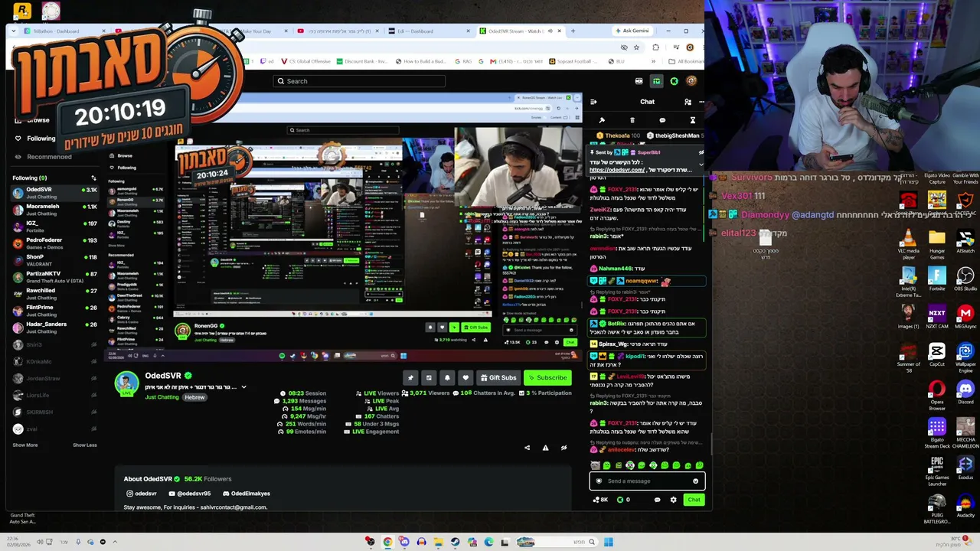The image size is (980, 551).
Task: Open the MEGAsync desktop shortcut
Action: point(965,317)
